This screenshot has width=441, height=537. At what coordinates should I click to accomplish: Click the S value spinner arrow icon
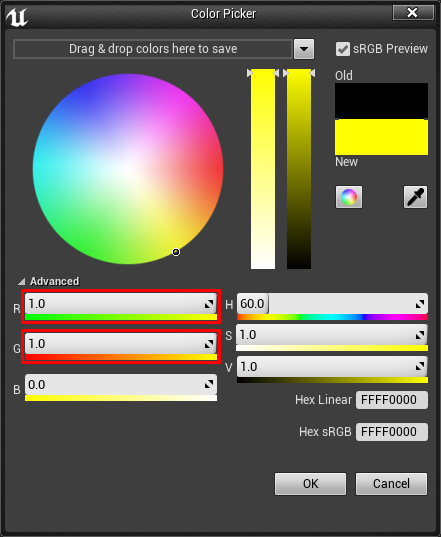[420, 335]
